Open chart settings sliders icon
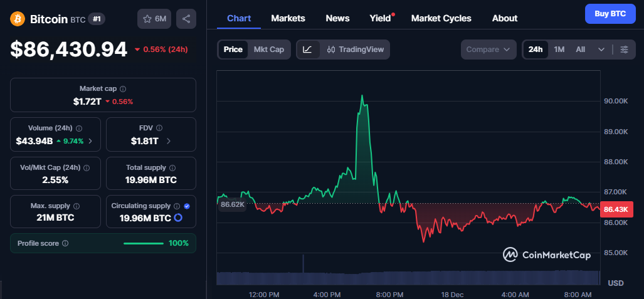The image size is (644, 299). pyautogui.click(x=624, y=50)
